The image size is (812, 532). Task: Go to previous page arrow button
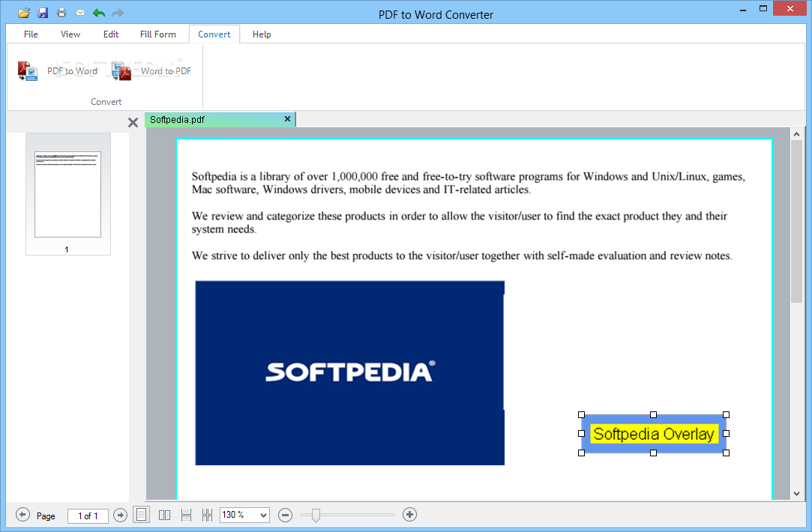pos(22,515)
